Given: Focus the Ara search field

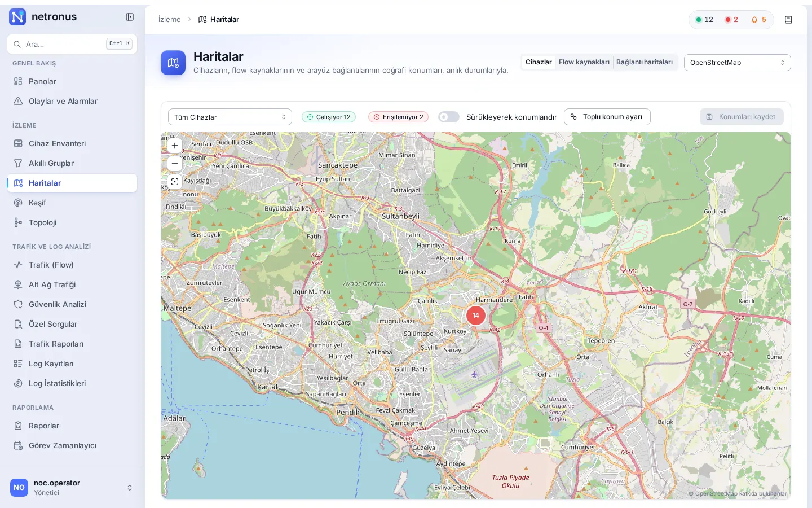Looking at the screenshot, I should (x=72, y=44).
